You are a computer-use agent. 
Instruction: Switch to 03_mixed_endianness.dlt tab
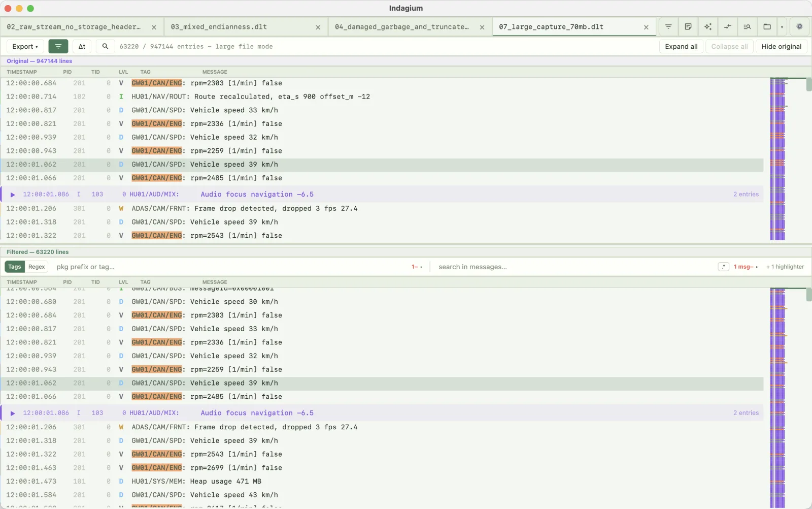pos(219,27)
